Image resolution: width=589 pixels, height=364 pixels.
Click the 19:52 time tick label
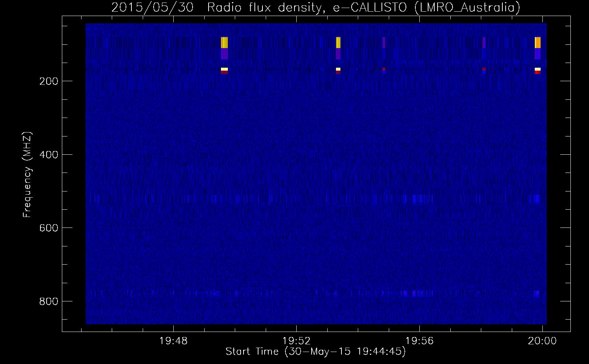(297, 341)
